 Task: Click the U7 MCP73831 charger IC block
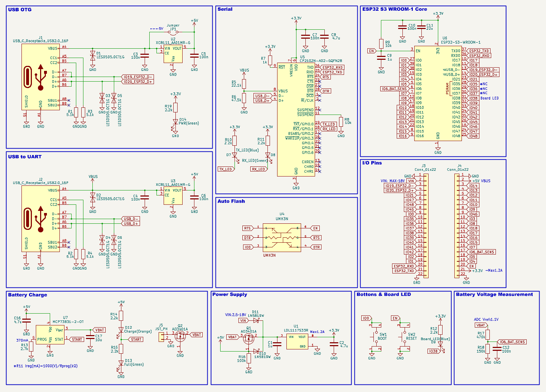(50, 335)
